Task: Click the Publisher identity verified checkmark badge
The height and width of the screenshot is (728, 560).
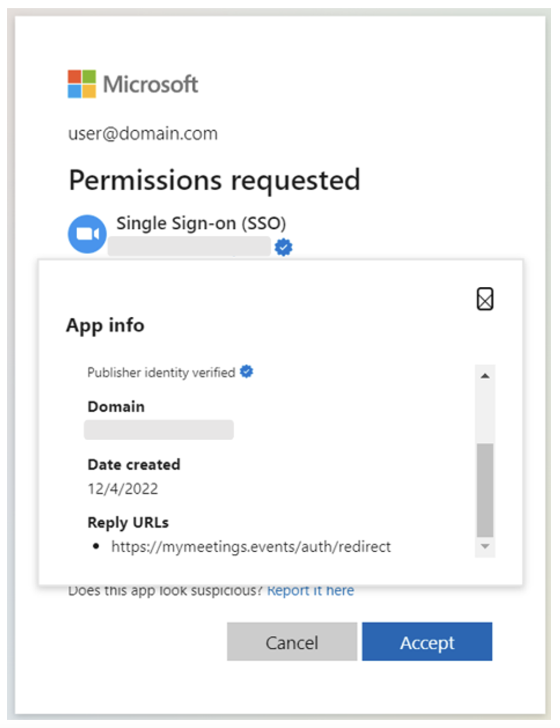Action: tap(246, 371)
